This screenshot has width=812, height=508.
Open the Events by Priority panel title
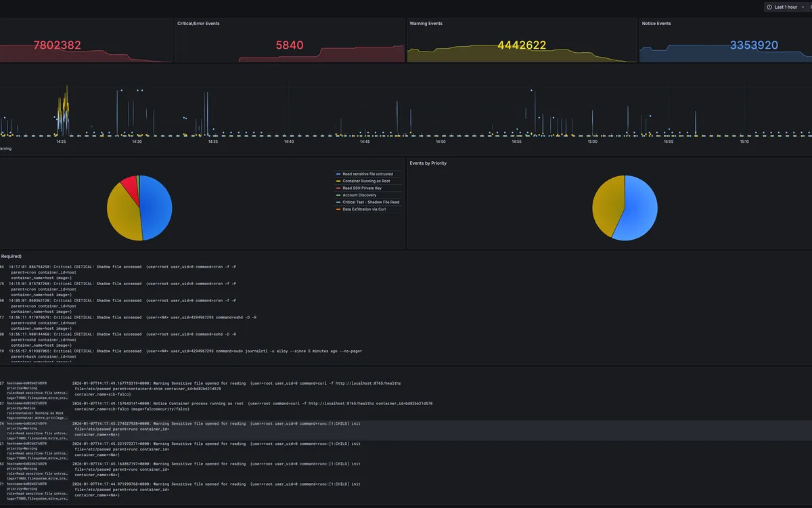[x=428, y=163]
